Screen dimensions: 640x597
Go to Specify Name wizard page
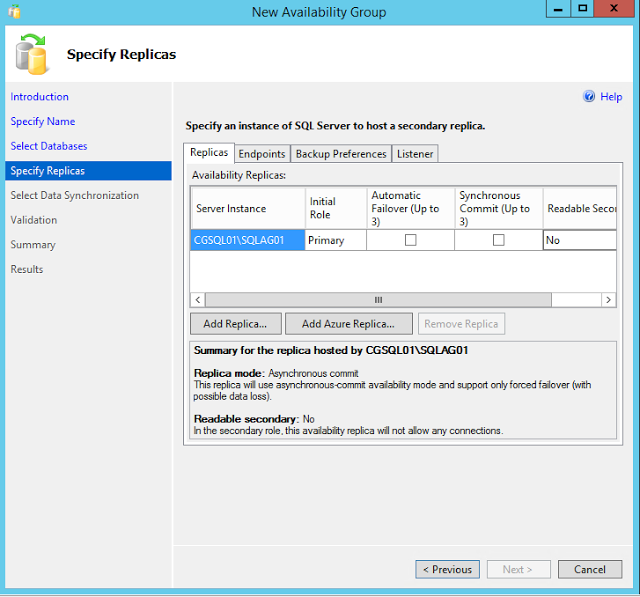(43, 121)
